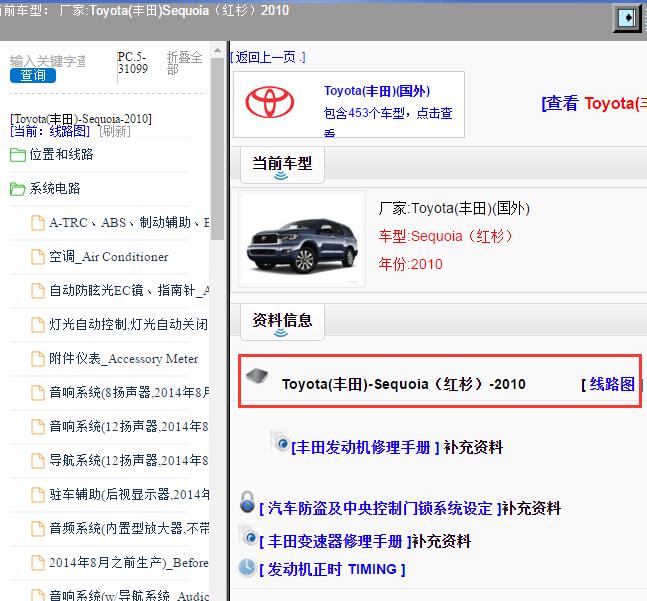The height and width of the screenshot is (601, 647).
Task: Click the 查看 Toyota link at right
Action: [594, 103]
